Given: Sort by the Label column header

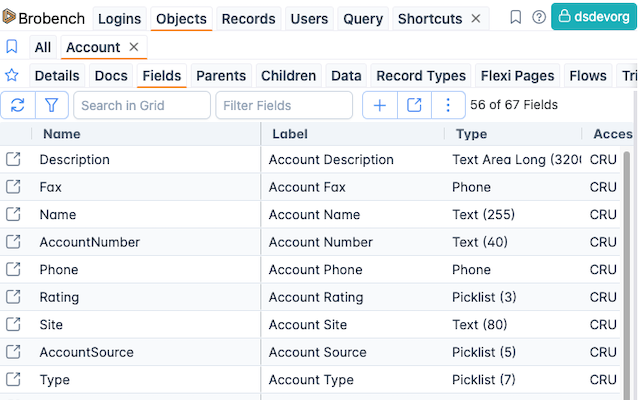Looking at the screenshot, I should click(x=290, y=133).
